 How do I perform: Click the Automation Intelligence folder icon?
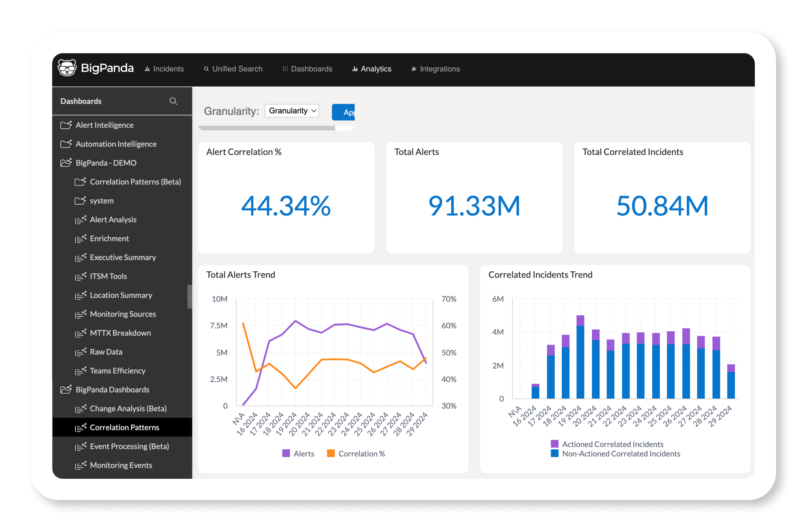[66, 144]
